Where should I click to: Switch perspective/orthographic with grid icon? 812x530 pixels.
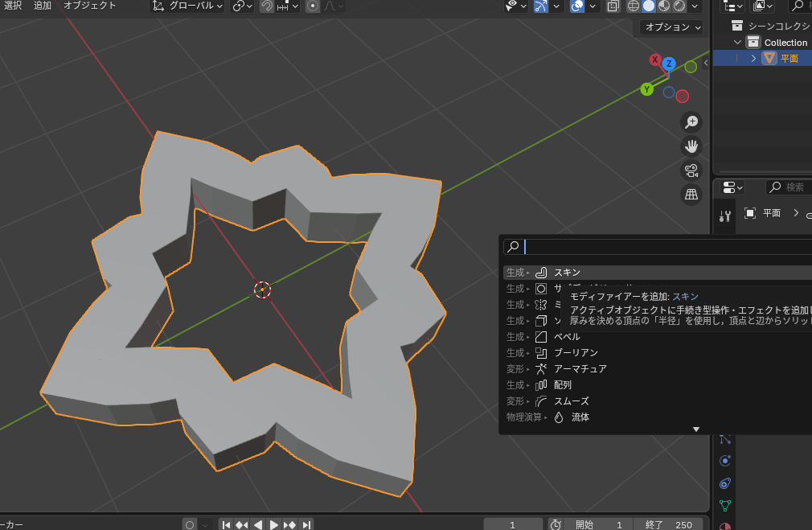[691, 195]
